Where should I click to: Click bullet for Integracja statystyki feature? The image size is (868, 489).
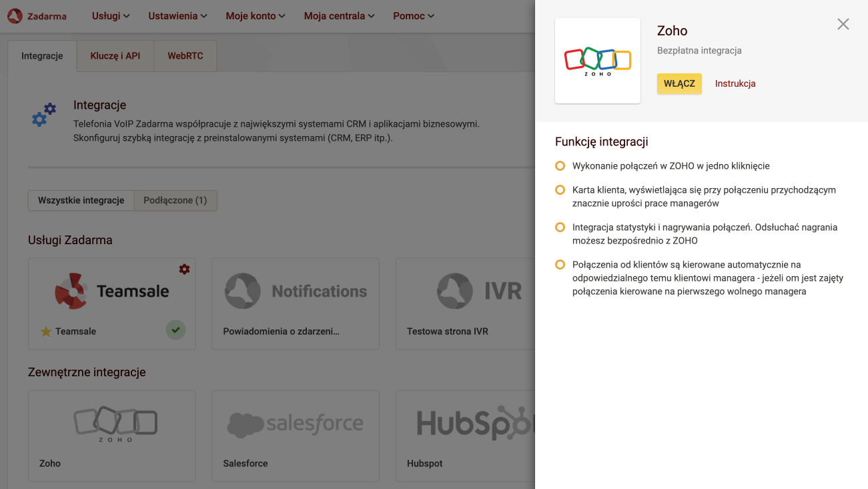[560, 227]
